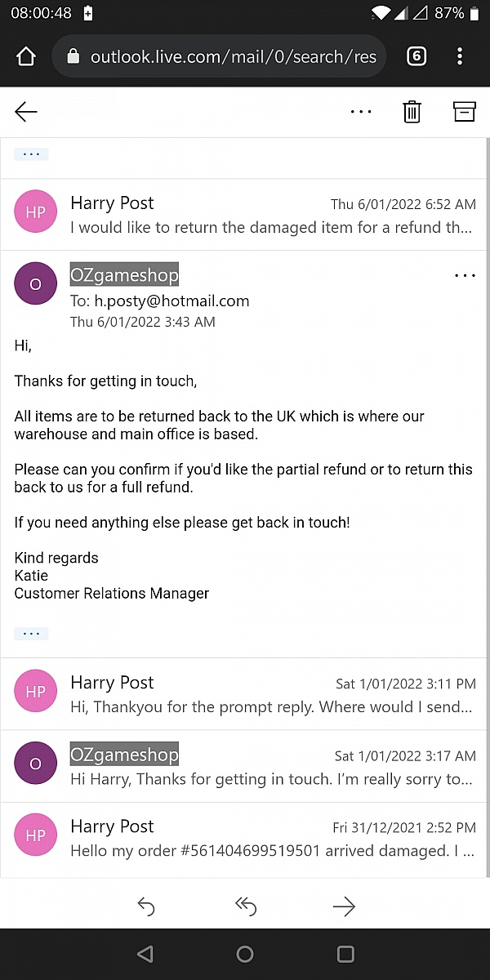Open conversation more options in mail header
Image resolution: width=490 pixels, height=980 pixels.
click(x=361, y=112)
